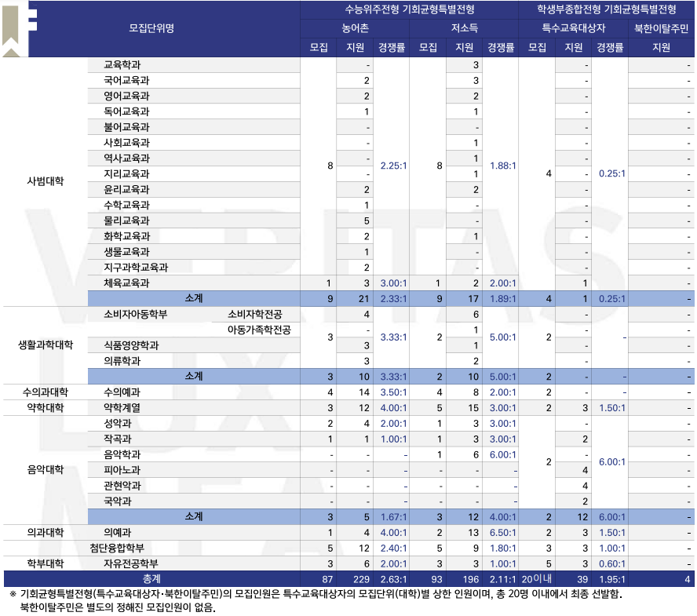The height and width of the screenshot is (616, 697).
Task: Click the 2.40:1 ratio for 첨단융합학부
Action: (393, 548)
